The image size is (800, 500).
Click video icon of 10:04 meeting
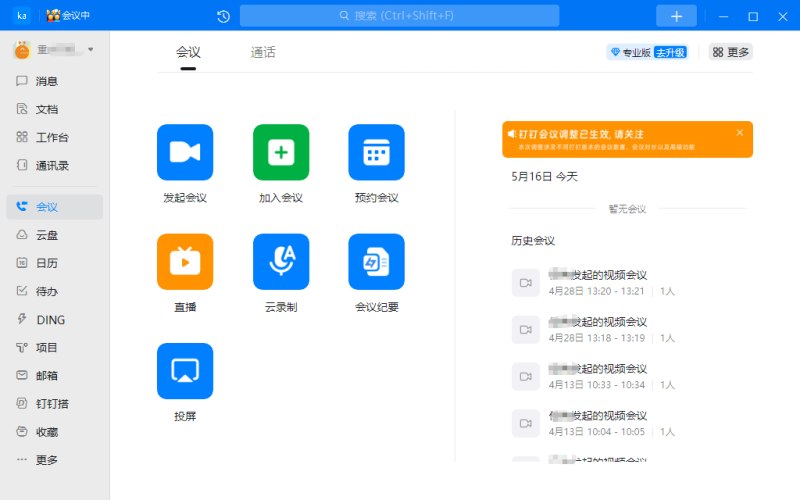(x=526, y=423)
